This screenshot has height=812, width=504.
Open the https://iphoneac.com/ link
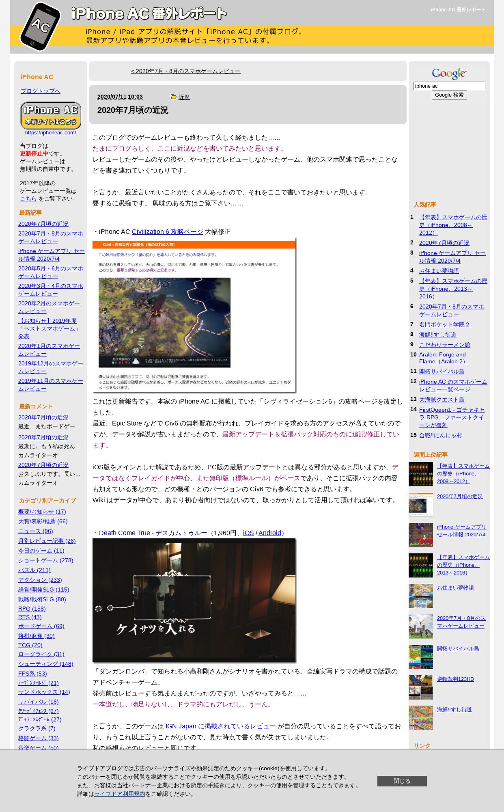pos(50,133)
